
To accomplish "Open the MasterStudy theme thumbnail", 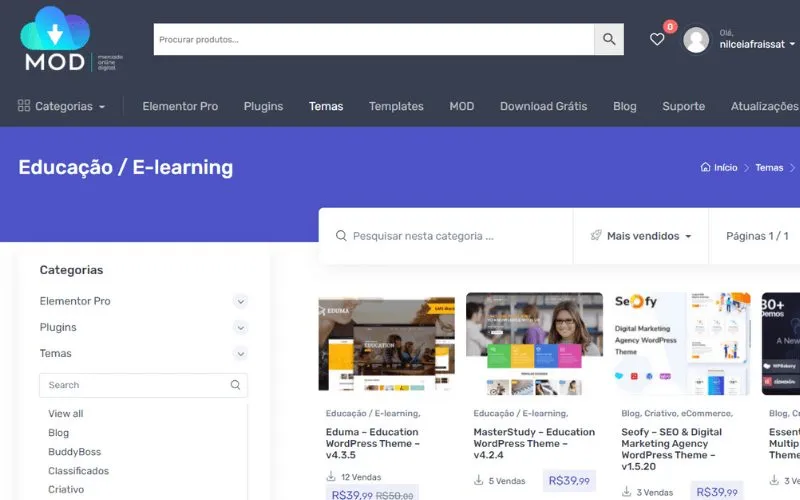I will pyautogui.click(x=534, y=343).
